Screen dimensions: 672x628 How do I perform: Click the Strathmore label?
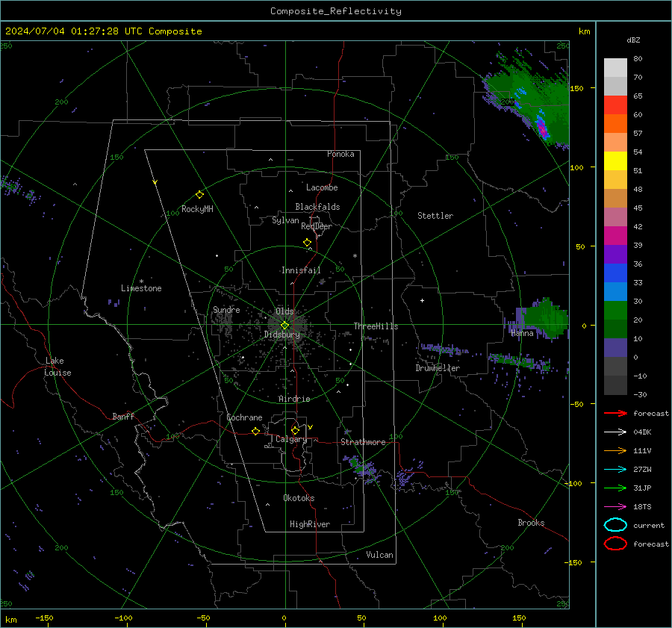click(x=363, y=442)
